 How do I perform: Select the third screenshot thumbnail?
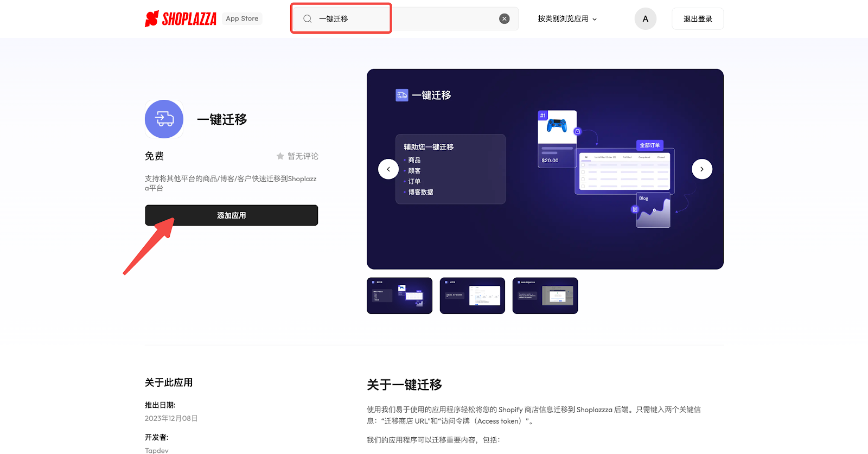coord(545,296)
